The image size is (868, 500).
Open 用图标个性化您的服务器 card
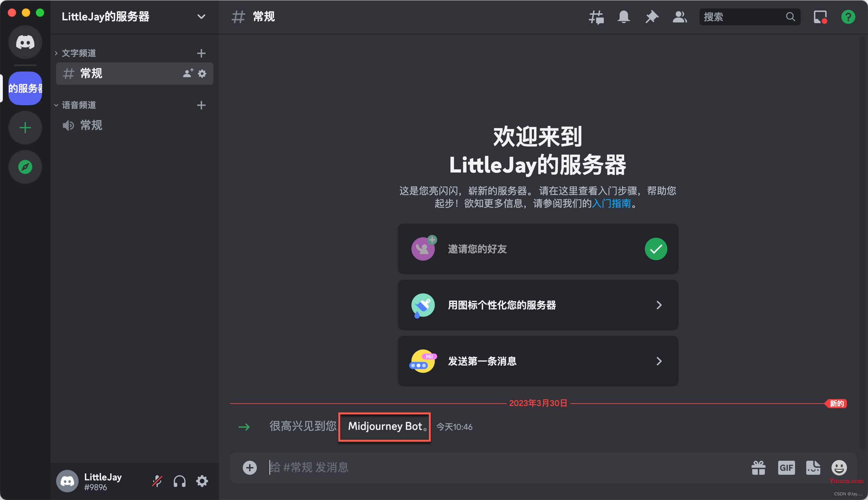coord(538,305)
